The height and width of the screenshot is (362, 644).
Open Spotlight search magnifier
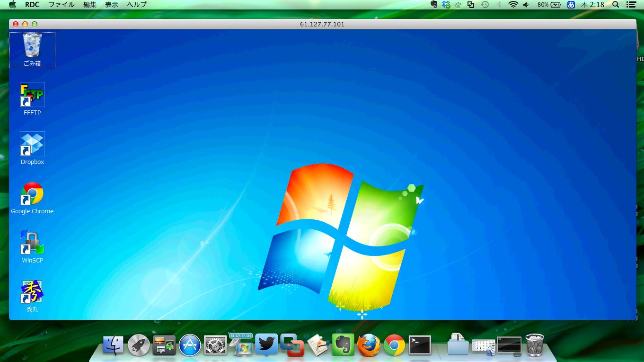pos(616,5)
